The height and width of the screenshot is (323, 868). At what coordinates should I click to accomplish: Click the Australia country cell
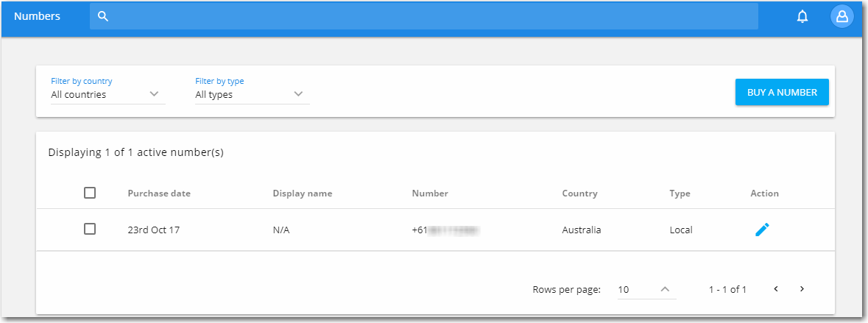[582, 230]
